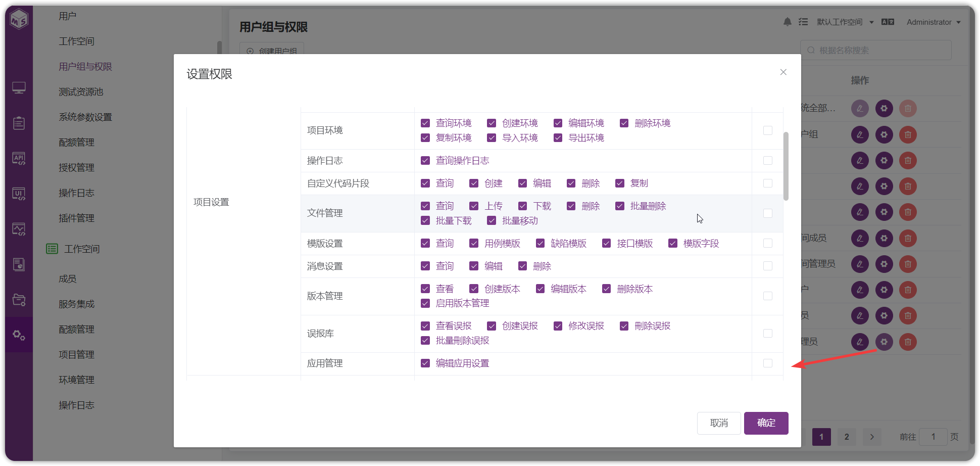Click the notification bell icon
Viewport: 980px width, 466px height.
click(x=788, y=22)
